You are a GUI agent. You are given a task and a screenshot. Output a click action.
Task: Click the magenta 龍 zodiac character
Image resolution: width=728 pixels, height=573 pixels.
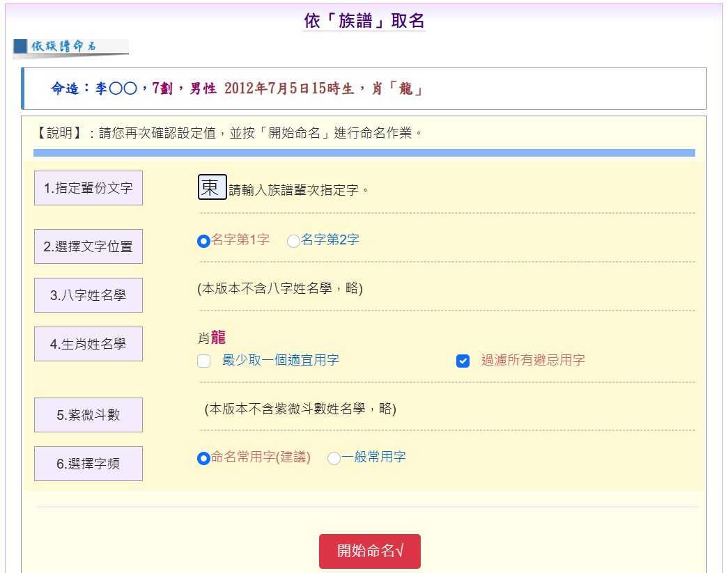pos(218,338)
